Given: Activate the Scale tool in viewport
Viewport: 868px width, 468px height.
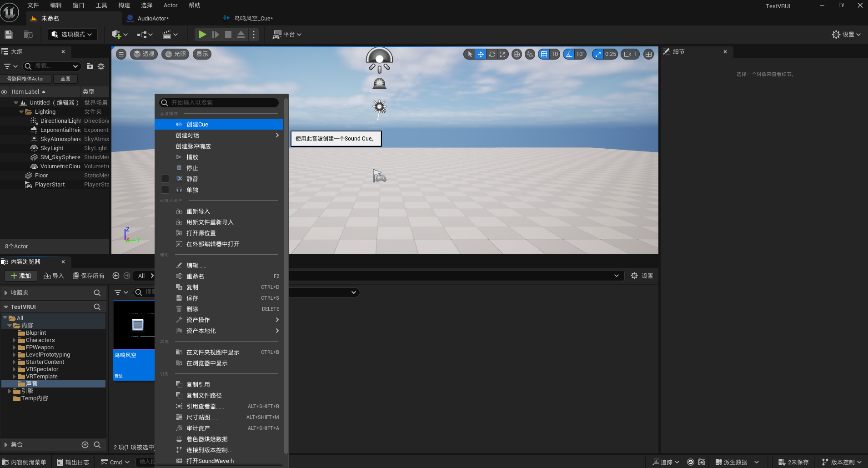Looking at the screenshot, I should point(502,54).
